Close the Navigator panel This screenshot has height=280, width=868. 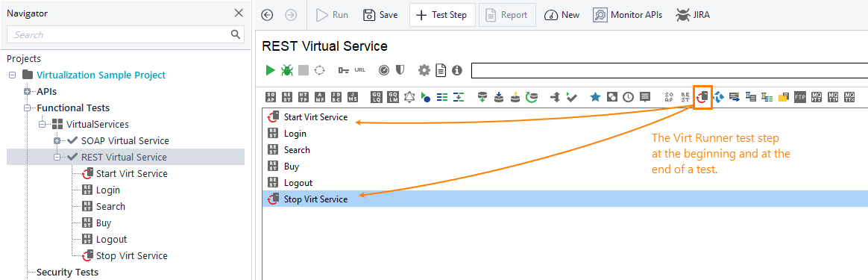tap(239, 13)
